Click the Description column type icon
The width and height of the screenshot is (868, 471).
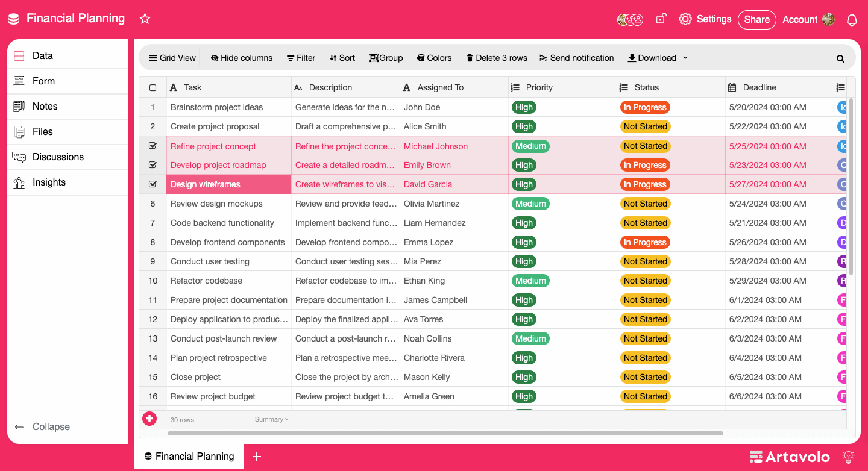click(298, 87)
